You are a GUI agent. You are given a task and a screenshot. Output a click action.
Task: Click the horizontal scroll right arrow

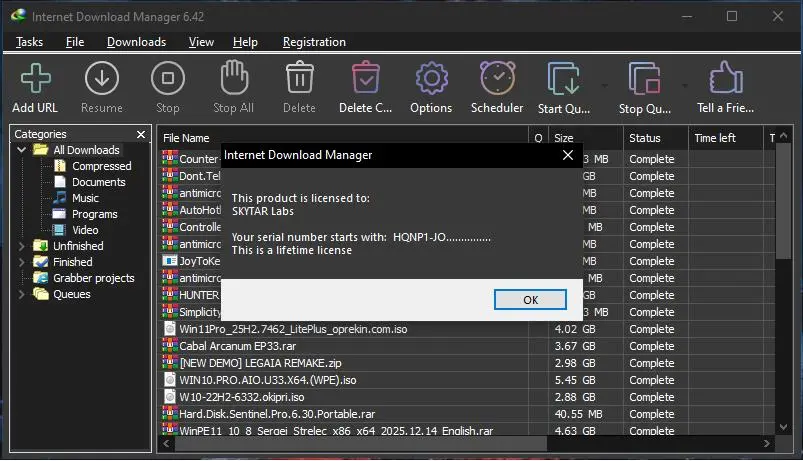(766, 444)
